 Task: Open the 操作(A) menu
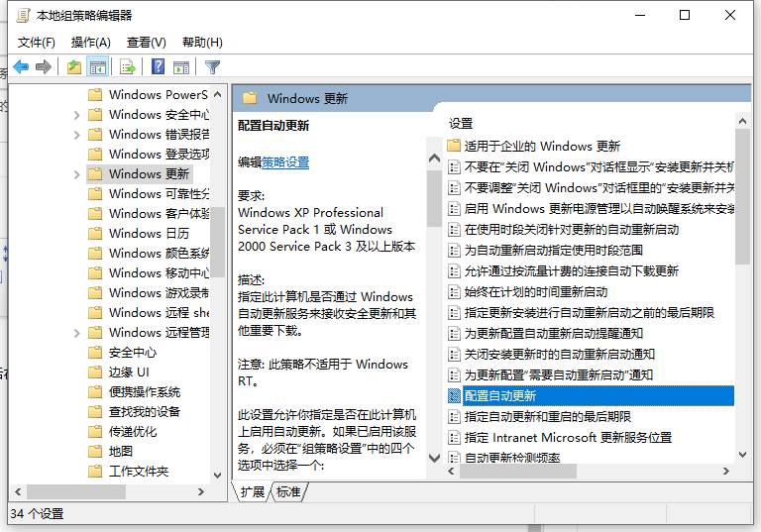pos(91,43)
